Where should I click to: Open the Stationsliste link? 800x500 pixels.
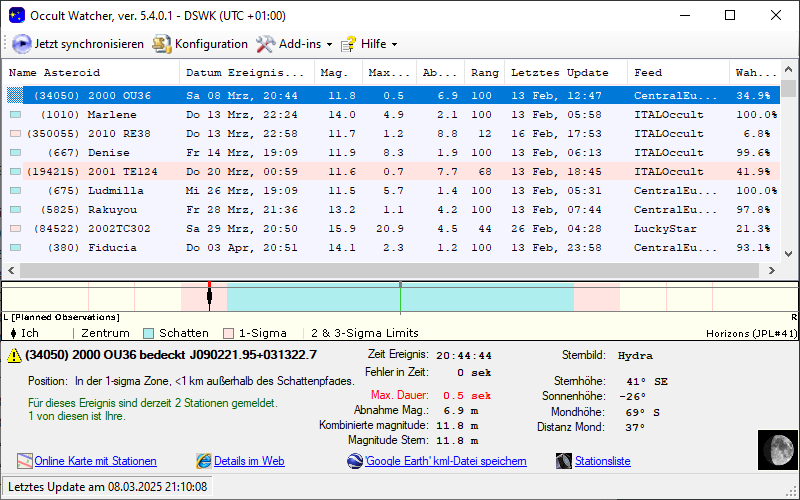pyautogui.click(x=602, y=461)
